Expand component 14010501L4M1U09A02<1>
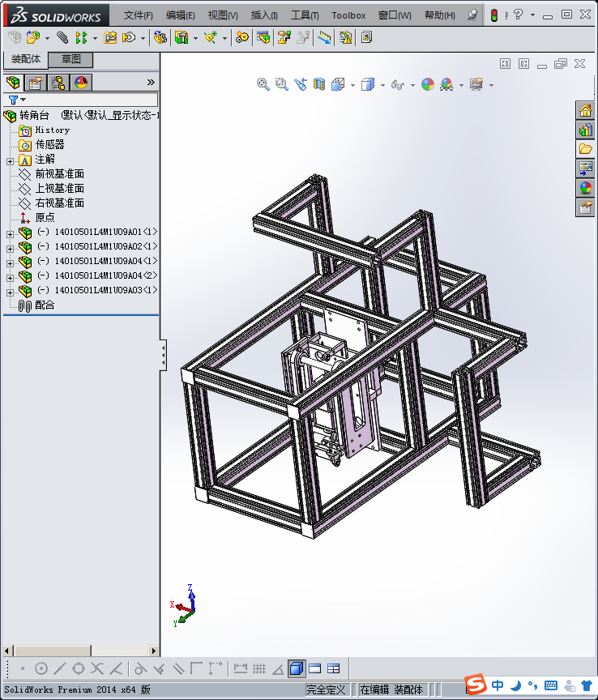The image size is (598, 700). [10, 249]
